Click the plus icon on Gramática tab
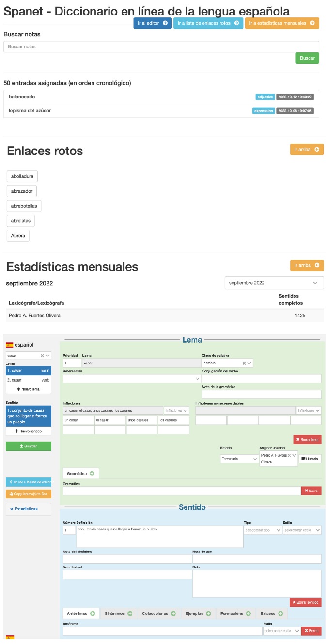 click(92, 473)
